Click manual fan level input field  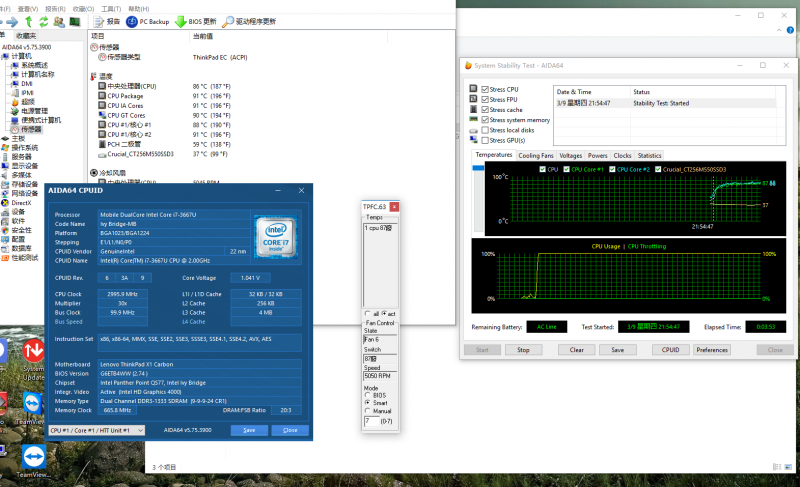pyautogui.click(x=371, y=421)
